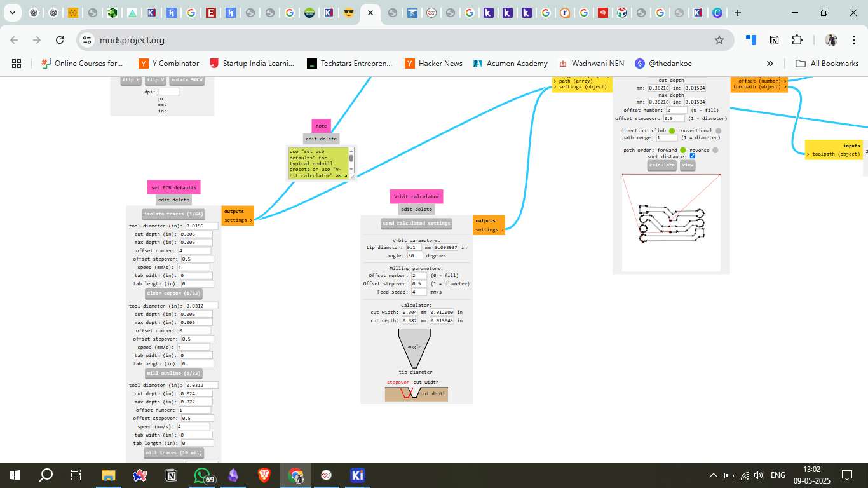Screen dimensions: 868x488
Task: Click the calculate button
Action: tap(662, 165)
